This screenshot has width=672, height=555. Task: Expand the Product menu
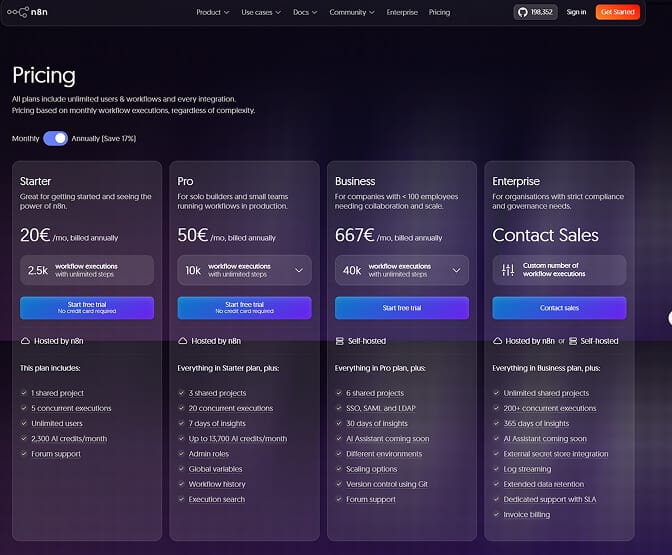pos(213,12)
